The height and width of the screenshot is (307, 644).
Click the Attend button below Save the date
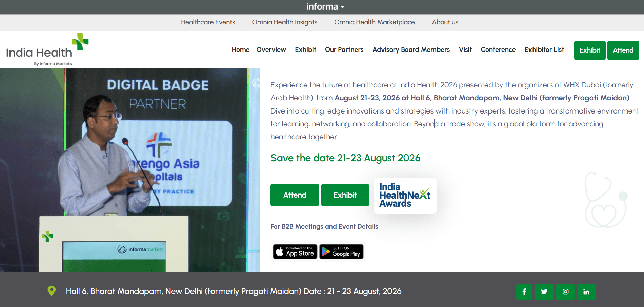pos(295,195)
